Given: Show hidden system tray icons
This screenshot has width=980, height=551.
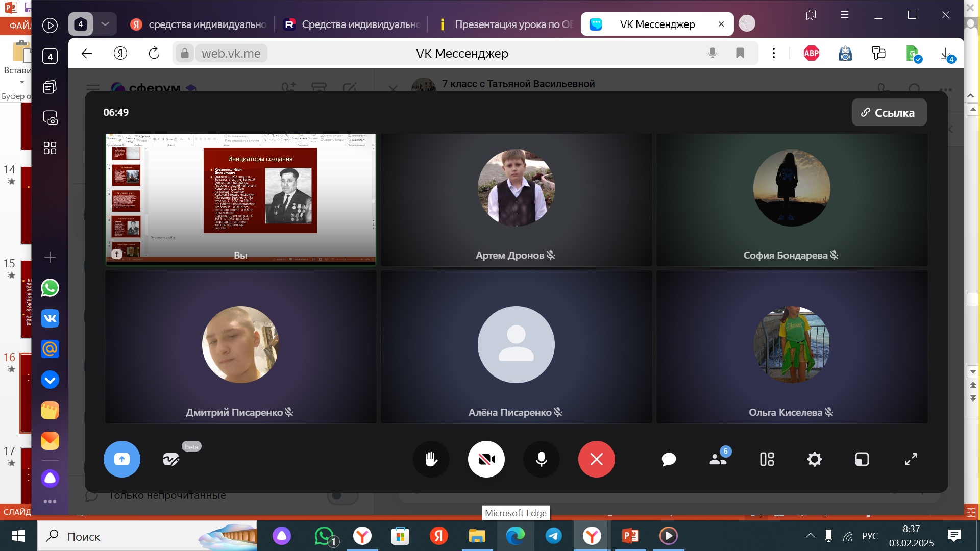Looking at the screenshot, I should 810,536.
